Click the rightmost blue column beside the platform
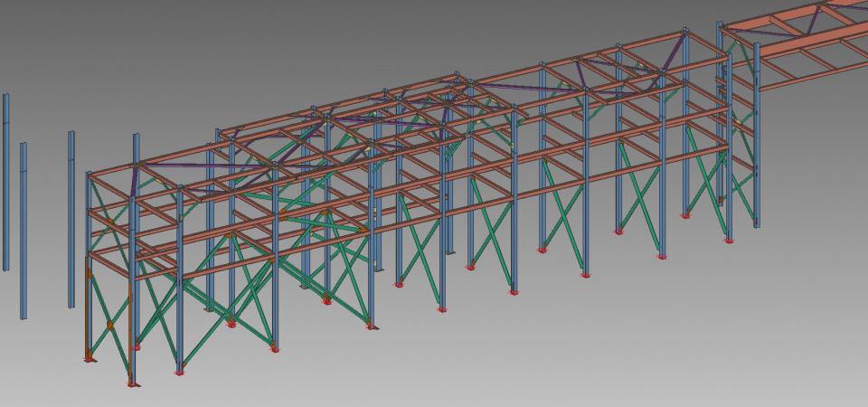Viewport: 868px width, 407px height. pos(757,136)
